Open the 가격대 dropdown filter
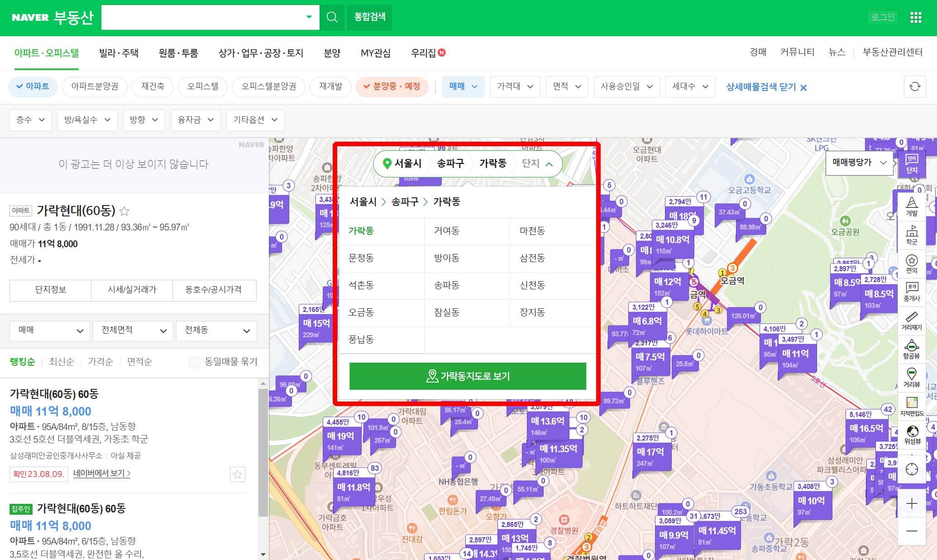 coord(515,86)
